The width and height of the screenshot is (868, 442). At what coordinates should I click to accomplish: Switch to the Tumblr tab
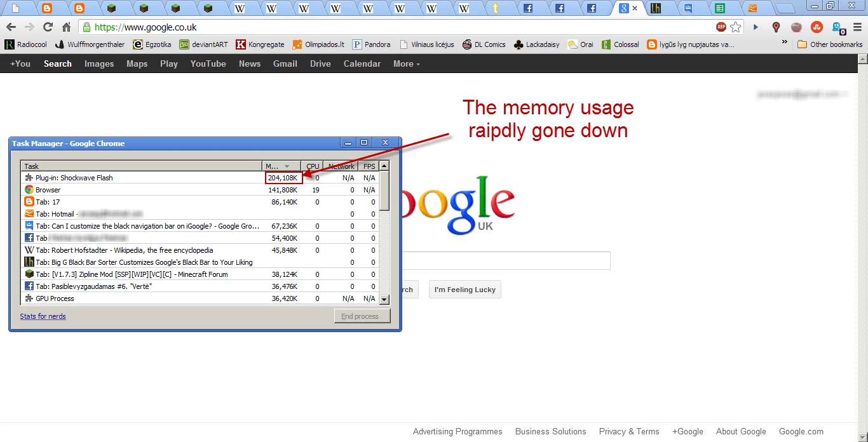click(x=496, y=8)
